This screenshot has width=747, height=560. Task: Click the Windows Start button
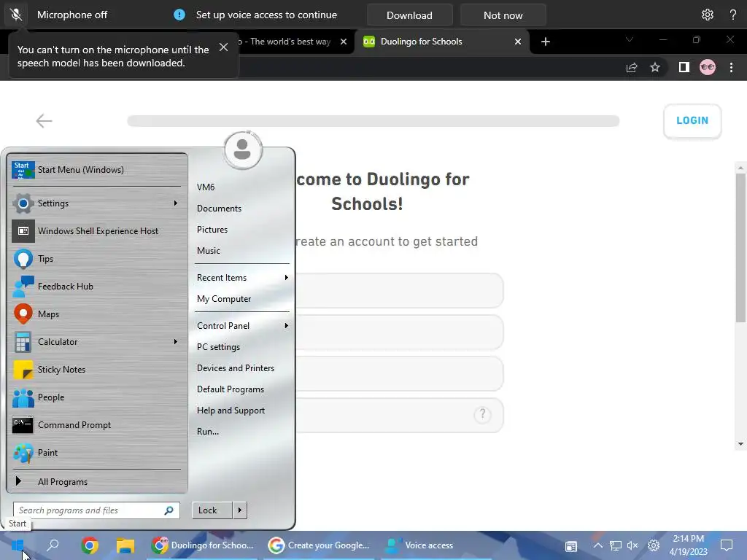pos(18,545)
